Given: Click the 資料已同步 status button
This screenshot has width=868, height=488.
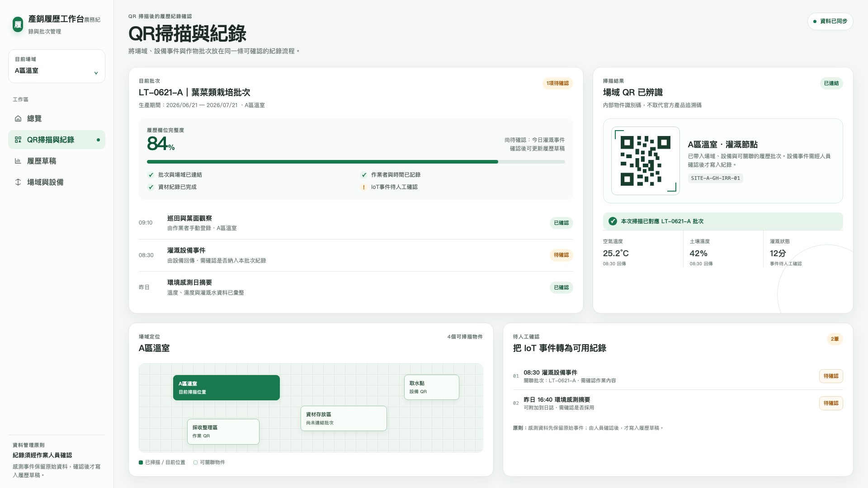Looking at the screenshot, I should pyautogui.click(x=830, y=21).
